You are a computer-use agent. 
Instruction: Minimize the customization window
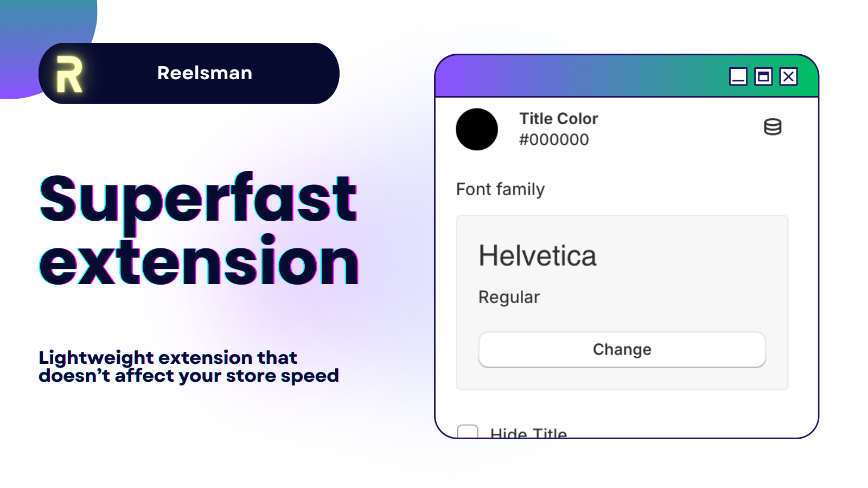click(738, 77)
